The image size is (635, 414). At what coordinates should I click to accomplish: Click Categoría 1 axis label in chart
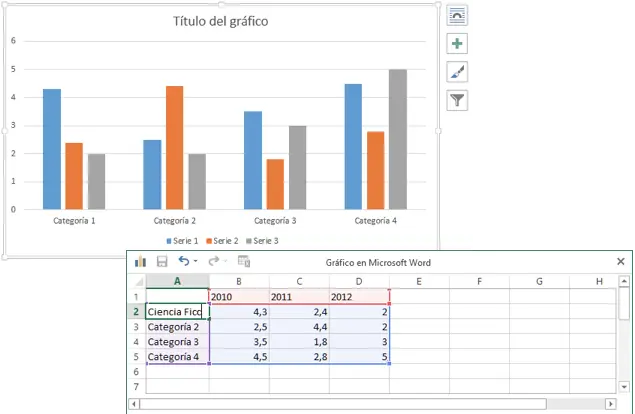[74, 221]
